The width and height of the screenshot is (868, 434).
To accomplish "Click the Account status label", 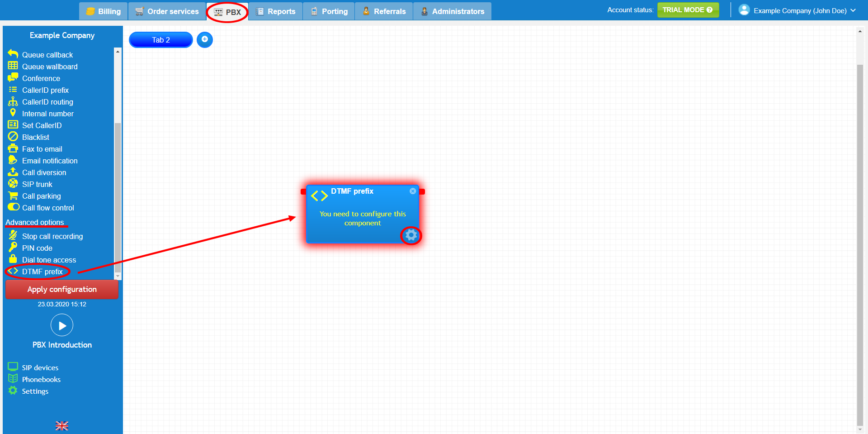I will (630, 10).
